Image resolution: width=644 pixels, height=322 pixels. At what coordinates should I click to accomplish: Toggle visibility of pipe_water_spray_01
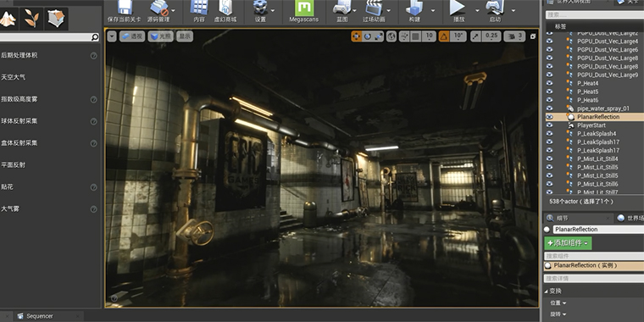550,108
